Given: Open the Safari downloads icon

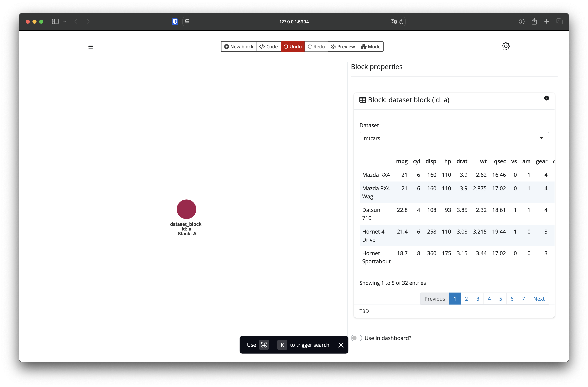Looking at the screenshot, I should pos(521,22).
